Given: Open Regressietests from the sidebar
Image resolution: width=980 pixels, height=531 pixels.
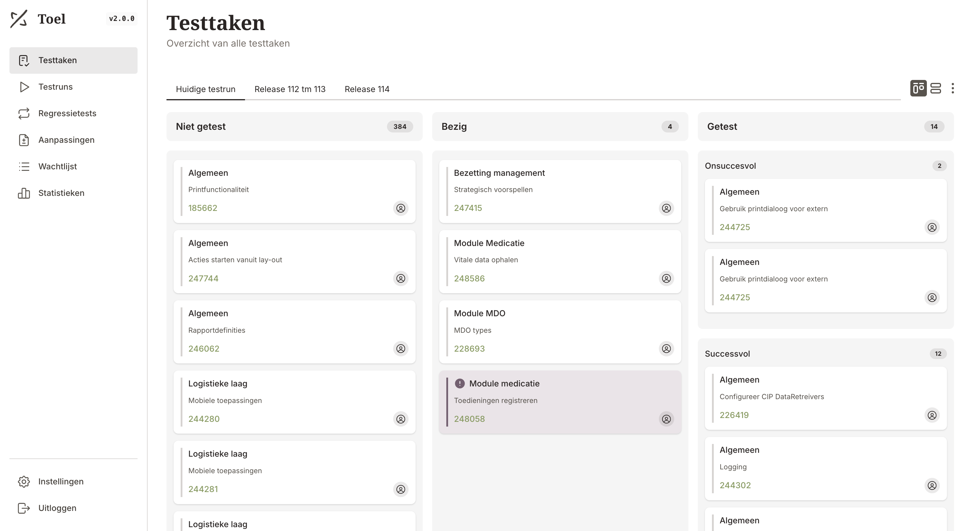Looking at the screenshot, I should point(73,114).
